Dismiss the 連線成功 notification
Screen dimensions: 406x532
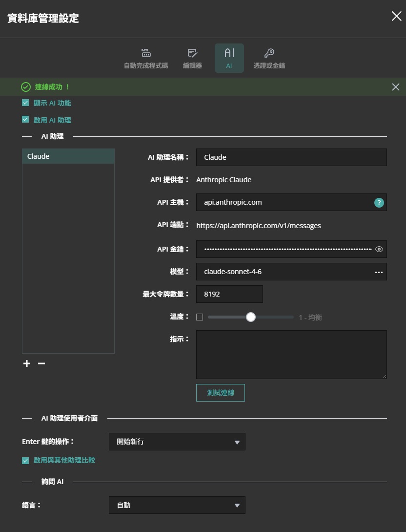coord(395,86)
